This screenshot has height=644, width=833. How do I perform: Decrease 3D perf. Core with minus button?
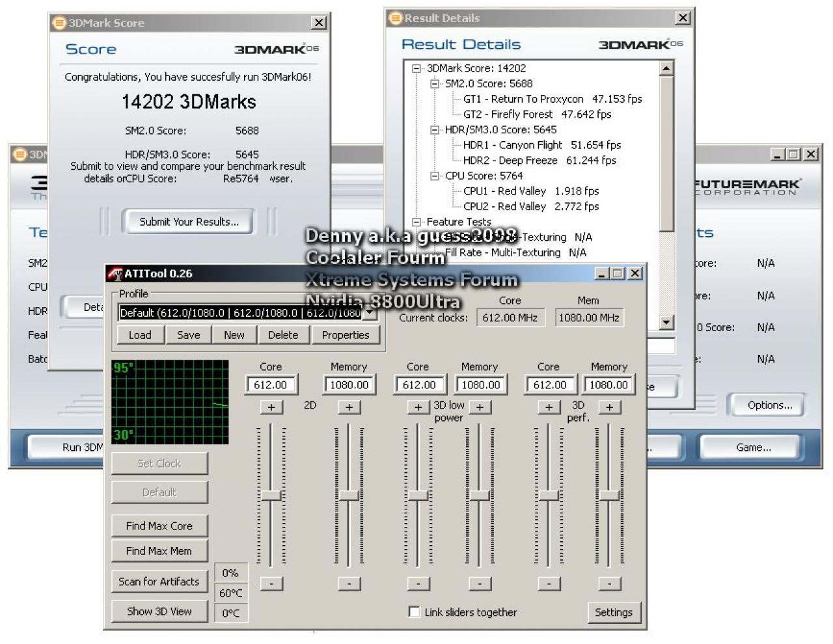tap(549, 584)
